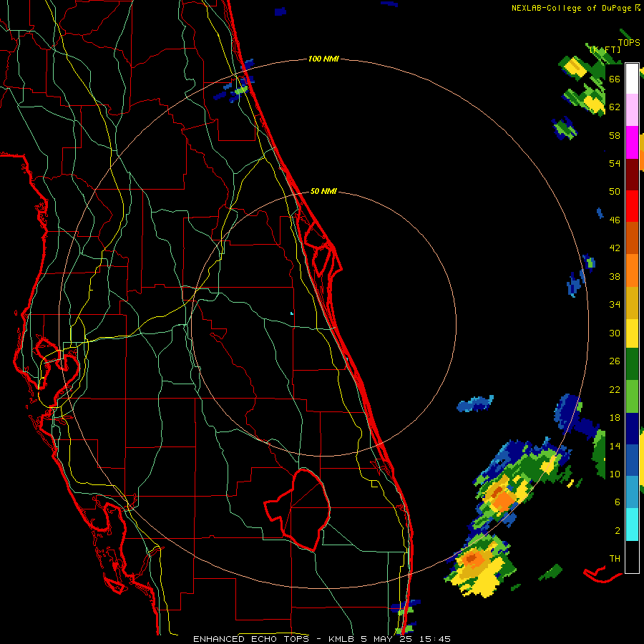Click the 58 value on the legend

(615, 135)
